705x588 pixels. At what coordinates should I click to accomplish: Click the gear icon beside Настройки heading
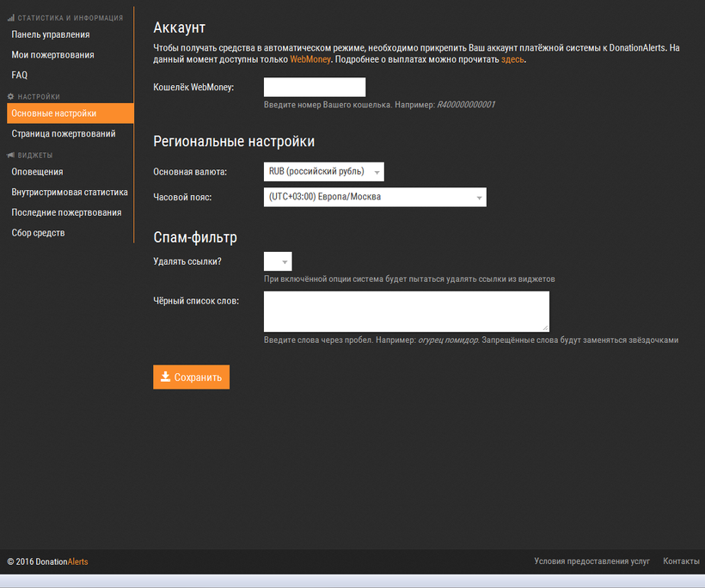click(x=11, y=96)
